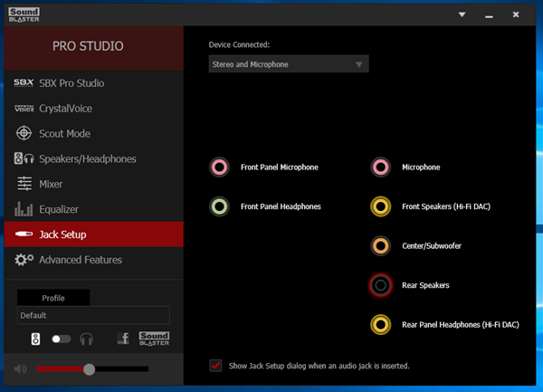Open the Facebook link icon
Image resolution: width=543 pixels, height=392 pixels.
[x=123, y=339]
